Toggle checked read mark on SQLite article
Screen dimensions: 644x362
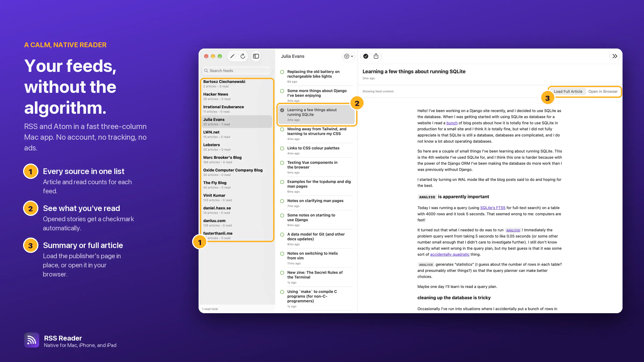[x=282, y=110]
